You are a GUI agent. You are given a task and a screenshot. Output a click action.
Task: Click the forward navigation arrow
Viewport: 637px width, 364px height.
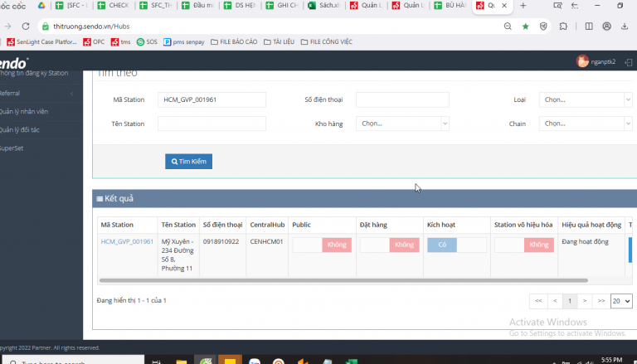(7, 26)
